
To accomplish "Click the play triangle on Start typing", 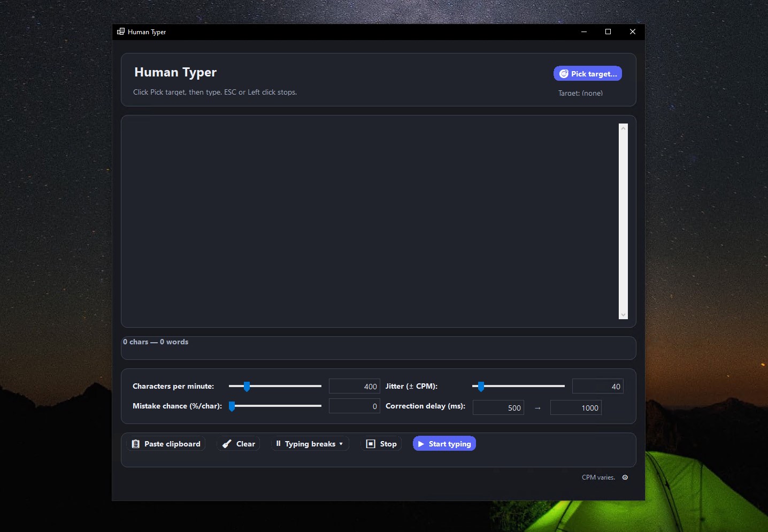I will click(422, 444).
